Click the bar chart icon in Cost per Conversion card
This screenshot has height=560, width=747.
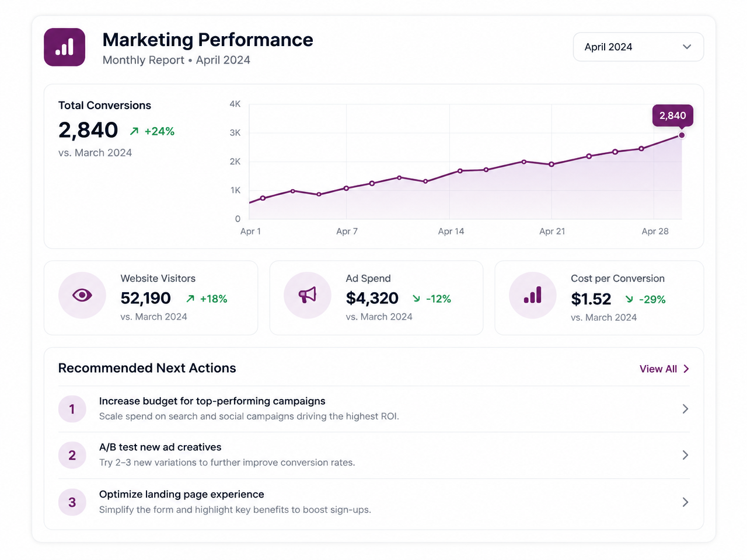click(x=532, y=295)
